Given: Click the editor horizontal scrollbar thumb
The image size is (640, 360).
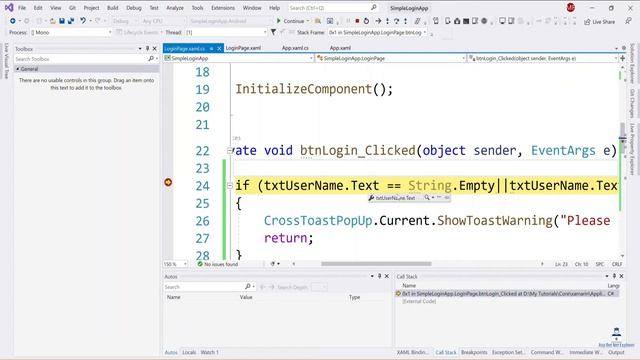Looking at the screenshot, I should coord(376,264).
